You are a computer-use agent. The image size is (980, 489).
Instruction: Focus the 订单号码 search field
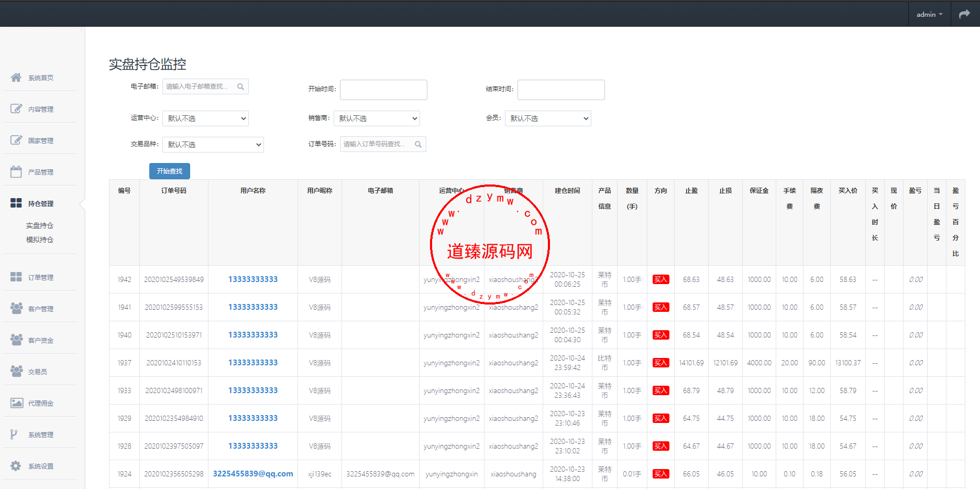pos(383,144)
